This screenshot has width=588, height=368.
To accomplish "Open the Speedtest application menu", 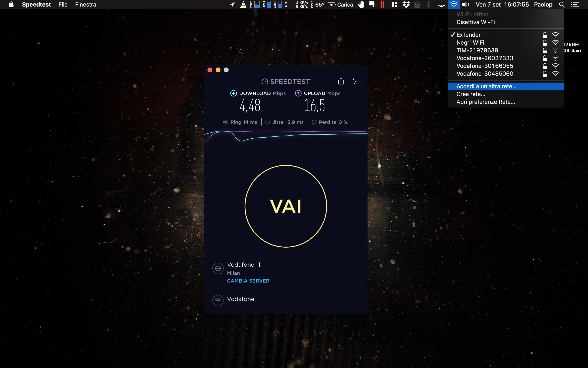I will tap(37, 4).
